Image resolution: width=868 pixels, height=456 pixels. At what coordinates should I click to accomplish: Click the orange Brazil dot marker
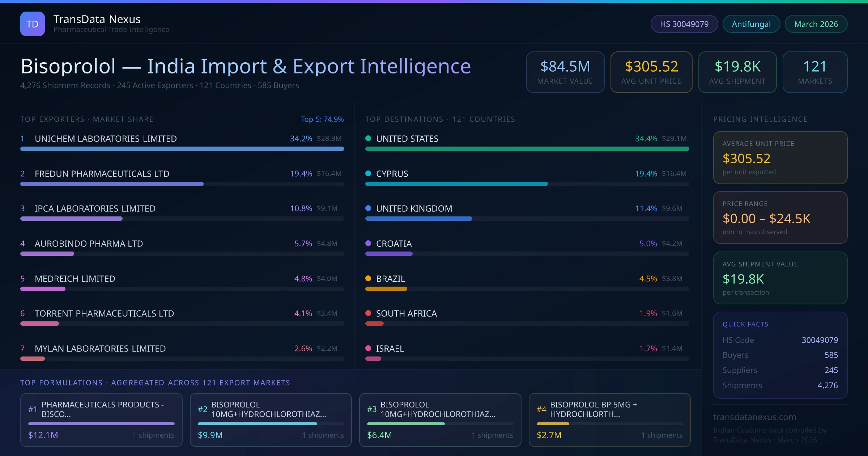pos(368,278)
